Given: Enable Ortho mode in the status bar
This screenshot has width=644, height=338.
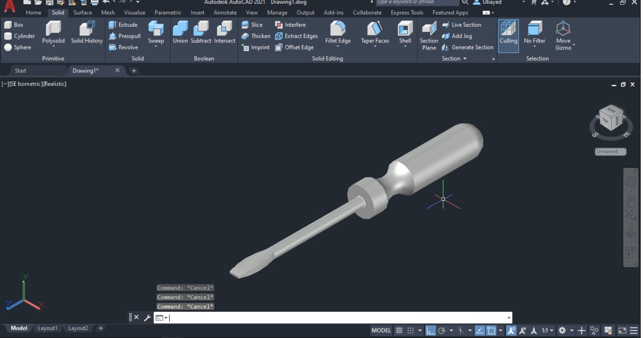Looking at the screenshot, I should point(429,330).
